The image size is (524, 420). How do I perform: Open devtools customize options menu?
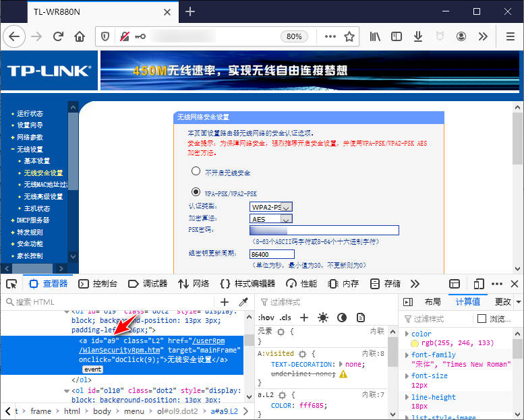[x=497, y=284]
